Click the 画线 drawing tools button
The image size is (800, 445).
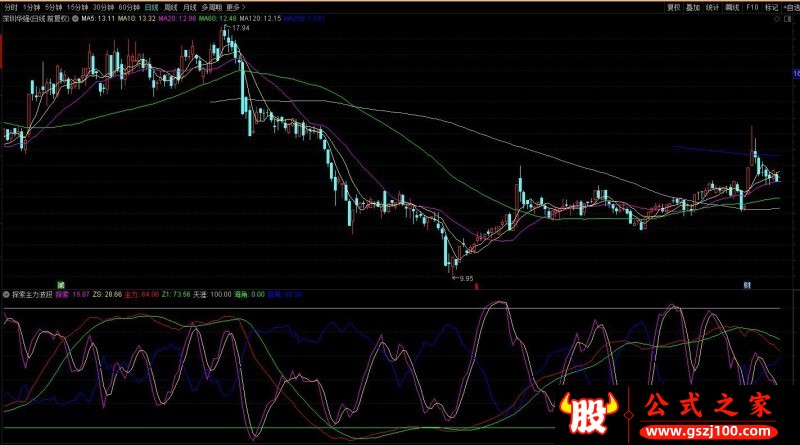[x=732, y=7]
